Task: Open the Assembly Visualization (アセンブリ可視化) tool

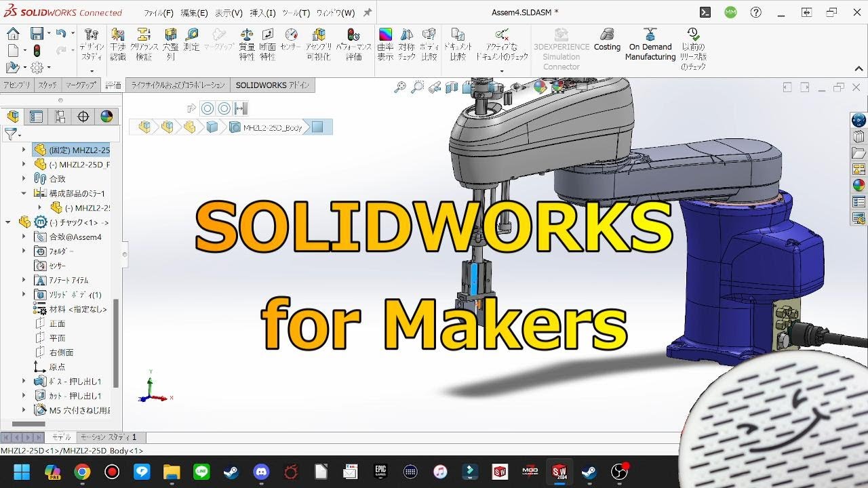Action: 319,45
